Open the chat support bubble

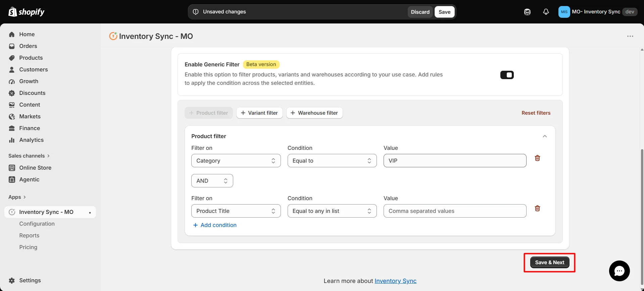click(x=619, y=271)
